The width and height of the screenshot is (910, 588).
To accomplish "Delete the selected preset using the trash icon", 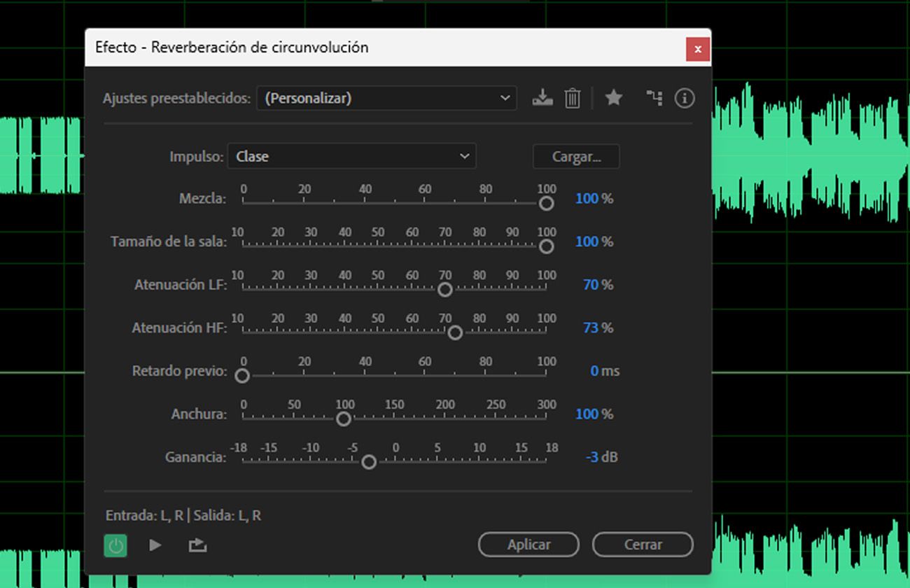I will coord(573,98).
